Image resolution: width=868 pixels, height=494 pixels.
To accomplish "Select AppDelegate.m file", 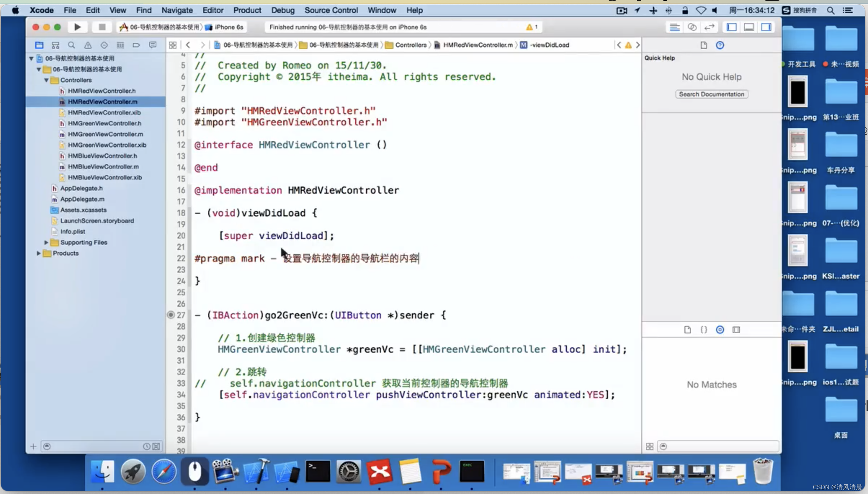I will [82, 199].
